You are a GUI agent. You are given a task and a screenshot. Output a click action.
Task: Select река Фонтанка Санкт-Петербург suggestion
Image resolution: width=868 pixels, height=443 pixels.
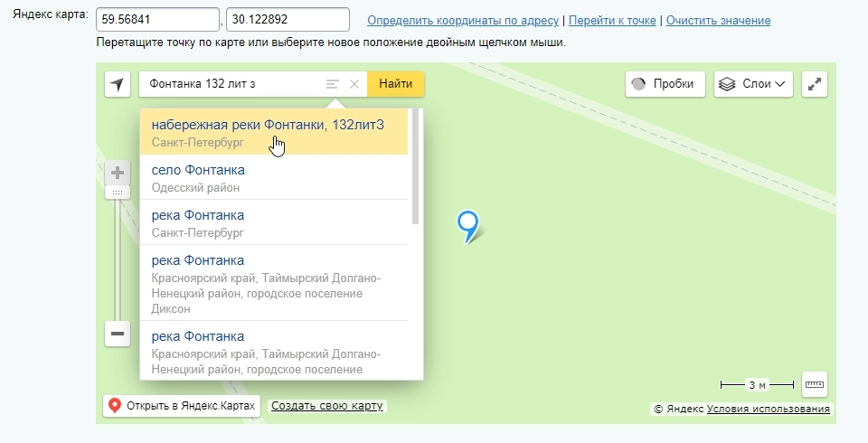(x=274, y=222)
